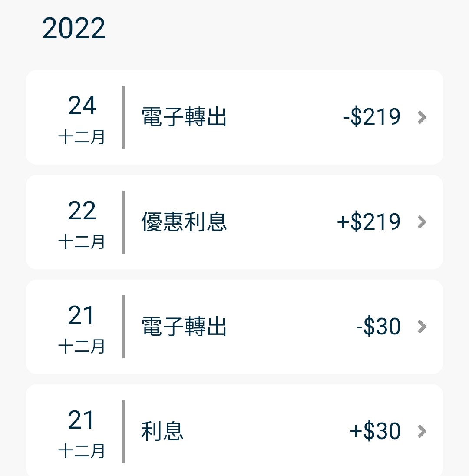Open the 電子轉出 label dated 24 December
469x476 pixels.
[x=184, y=117]
